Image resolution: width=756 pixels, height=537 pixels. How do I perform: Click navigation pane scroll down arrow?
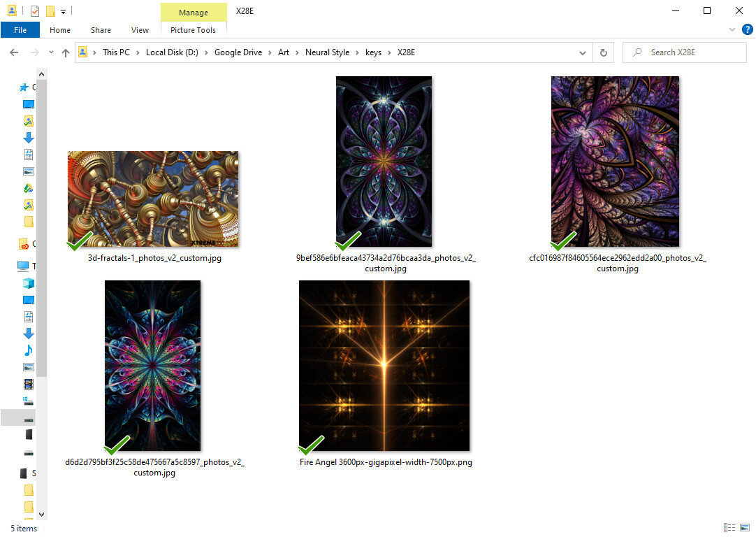click(x=41, y=515)
